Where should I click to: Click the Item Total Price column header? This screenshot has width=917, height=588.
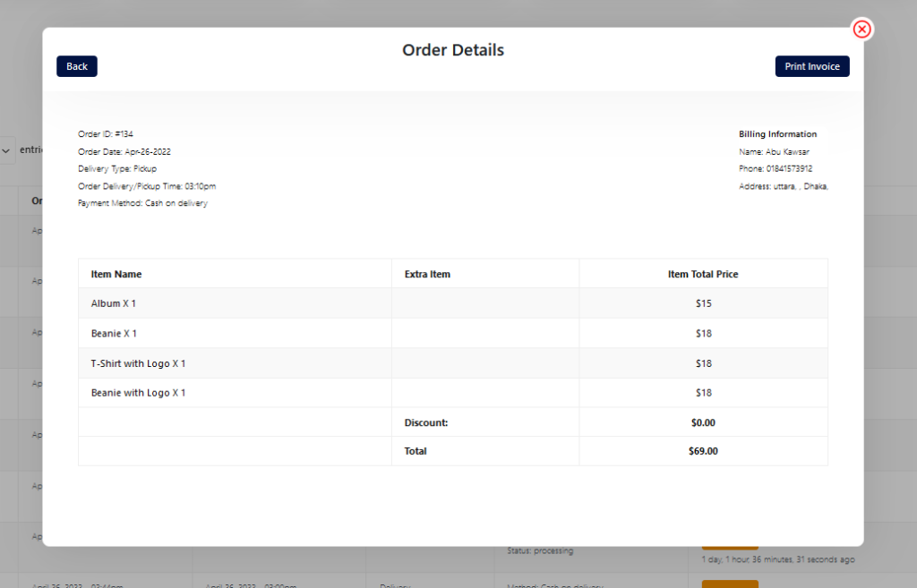[703, 274]
